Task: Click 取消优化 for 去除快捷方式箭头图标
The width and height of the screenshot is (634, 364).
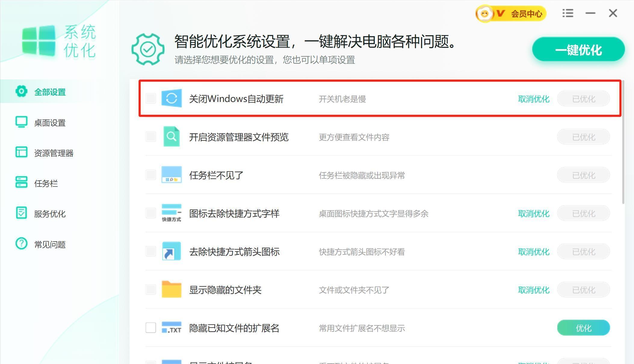Action: (x=534, y=252)
